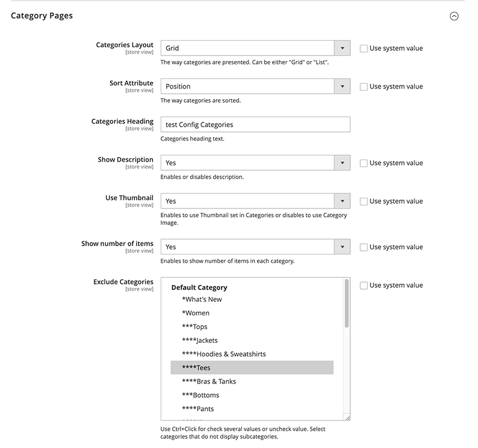The image size is (478, 448).
Task: Open the Sort Attribute dropdown
Action: tap(255, 87)
